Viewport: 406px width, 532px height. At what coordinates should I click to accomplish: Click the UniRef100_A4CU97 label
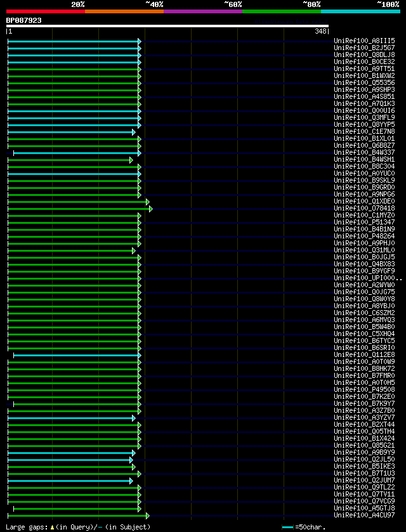tap(364, 516)
